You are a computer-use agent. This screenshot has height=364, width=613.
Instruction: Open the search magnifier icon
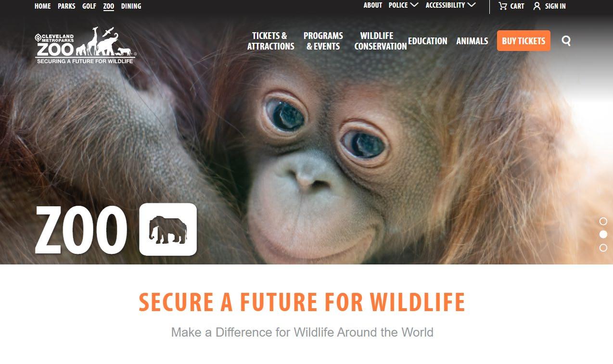[566, 41]
